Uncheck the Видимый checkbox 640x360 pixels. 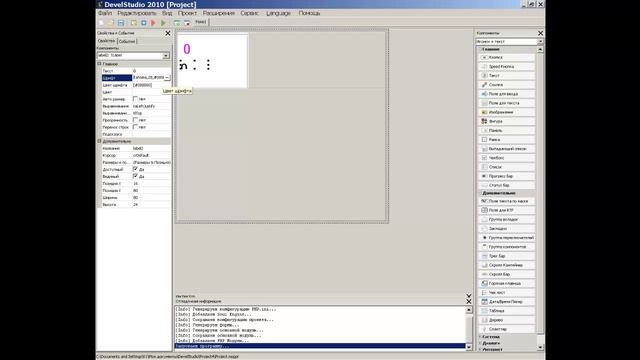(x=135, y=176)
